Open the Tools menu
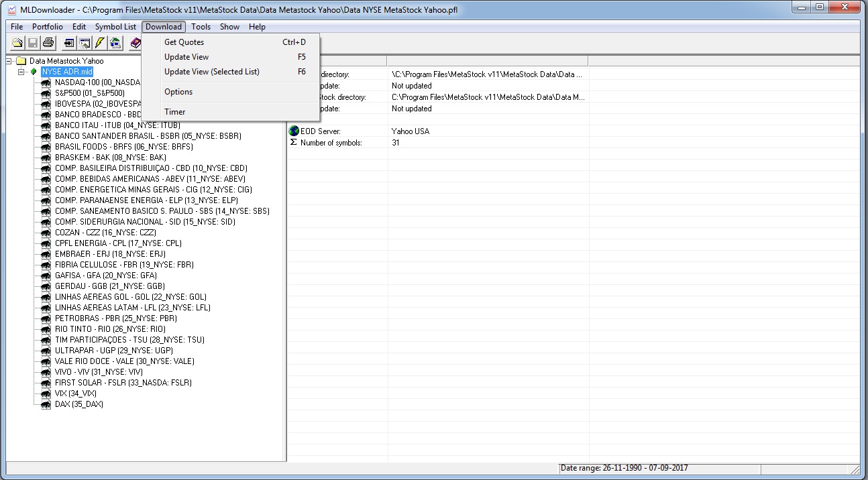This screenshot has width=868, height=480. click(x=201, y=27)
